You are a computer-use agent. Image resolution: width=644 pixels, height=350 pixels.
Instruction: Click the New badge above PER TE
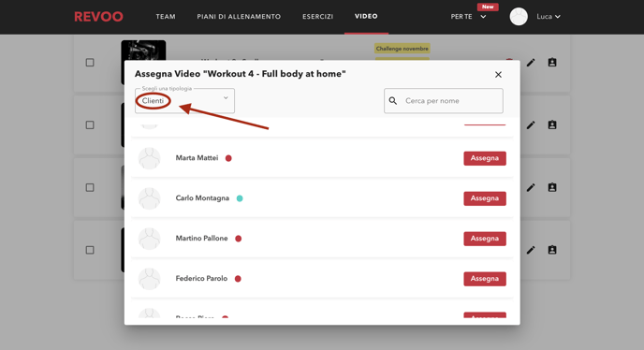click(488, 7)
